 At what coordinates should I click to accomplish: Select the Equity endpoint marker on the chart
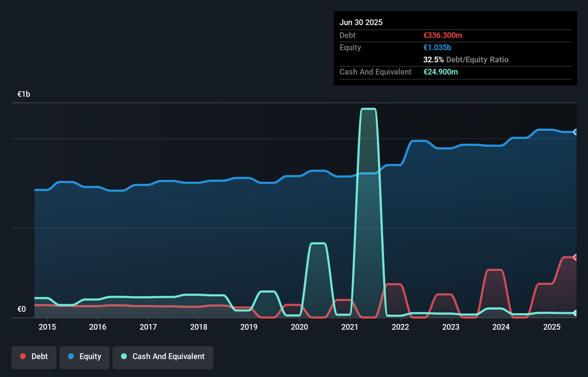(575, 132)
